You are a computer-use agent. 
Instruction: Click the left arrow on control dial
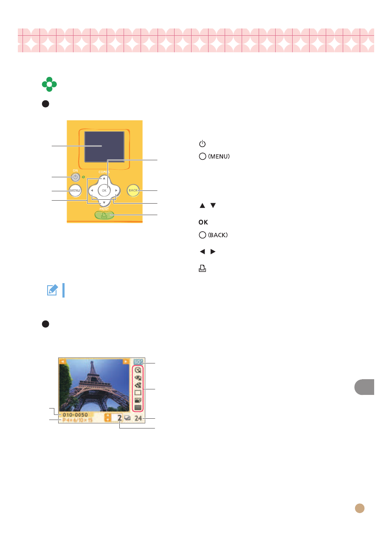(x=92, y=191)
